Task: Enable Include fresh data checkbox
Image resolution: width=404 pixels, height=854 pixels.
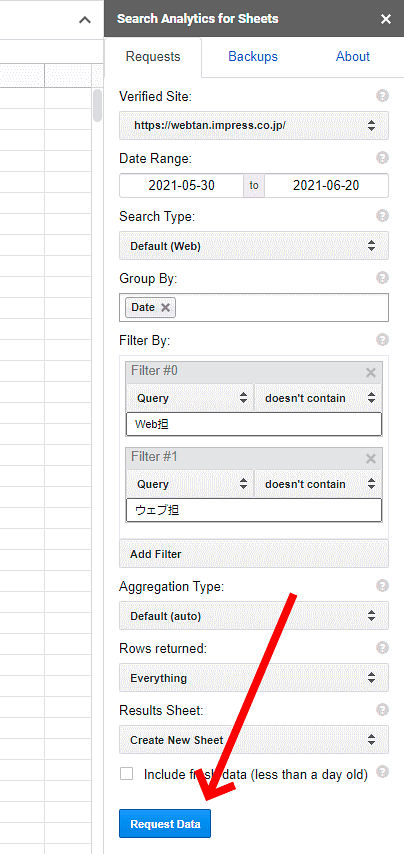Action: [x=126, y=774]
